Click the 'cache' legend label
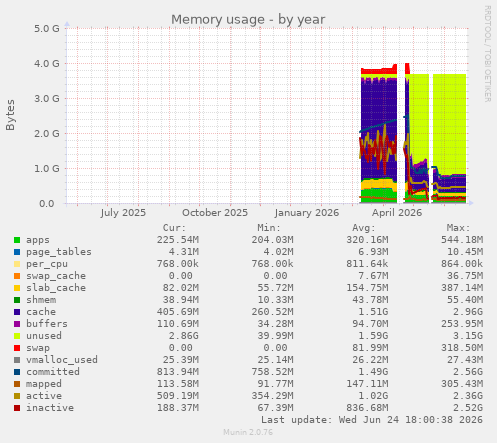Image resolution: width=497 pixels, height=443 pixels. coord(41,312)
